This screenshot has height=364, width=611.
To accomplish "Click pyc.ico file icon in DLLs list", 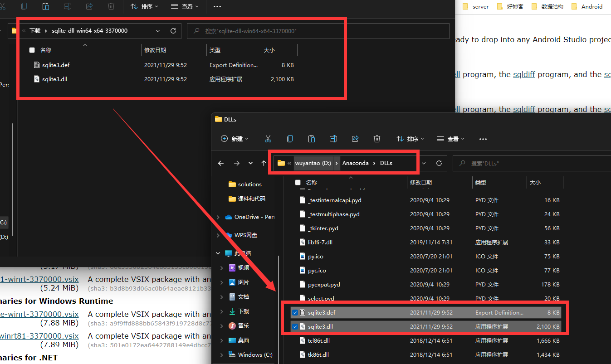I will 303,270.
